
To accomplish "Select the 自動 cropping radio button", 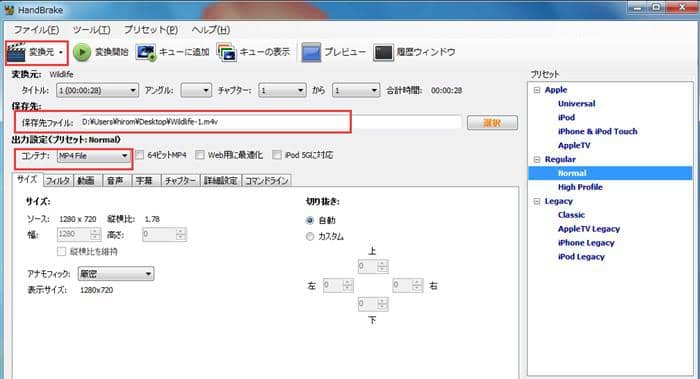I will [310, 220].
